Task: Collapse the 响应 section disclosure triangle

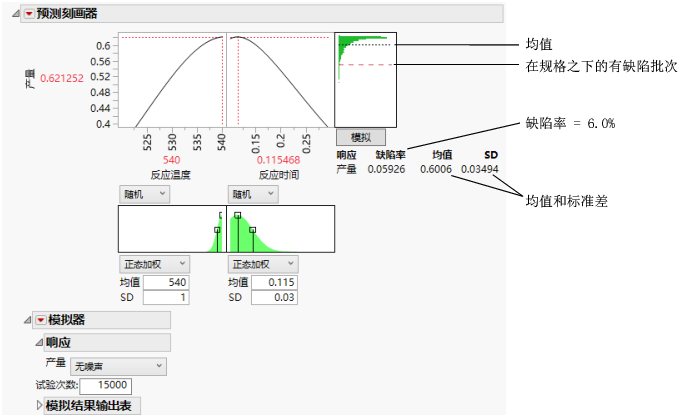Action: point(39,342)
